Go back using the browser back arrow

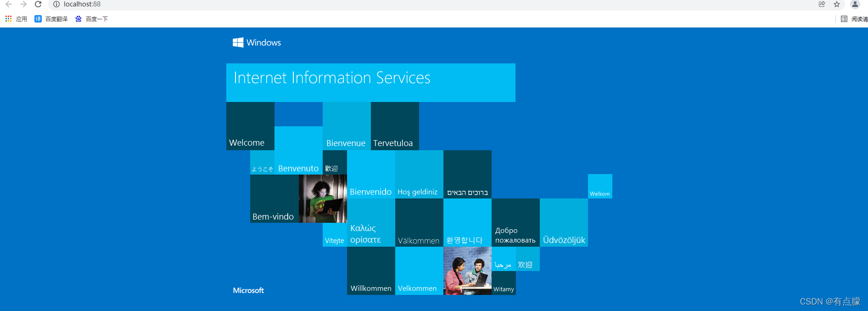(x=9, y=4)
